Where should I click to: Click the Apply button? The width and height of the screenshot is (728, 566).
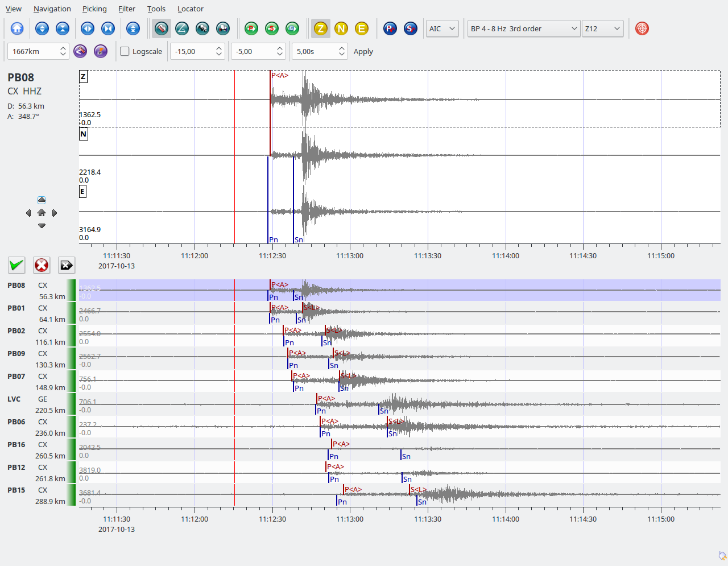click(x=363, y=52)
